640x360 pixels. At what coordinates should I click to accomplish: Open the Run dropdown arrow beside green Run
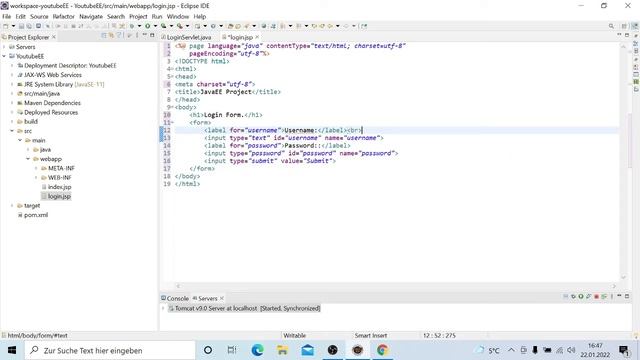click(x=155, y=26)
